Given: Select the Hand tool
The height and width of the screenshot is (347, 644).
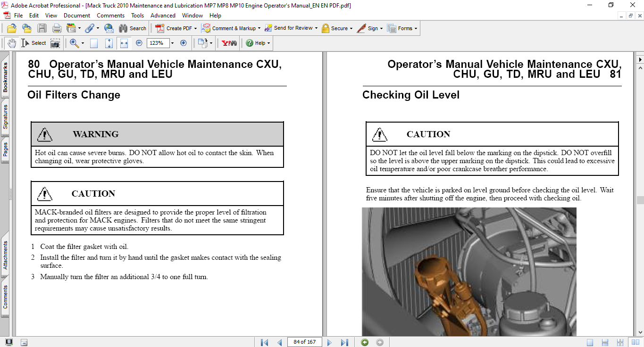Looking at the screenshot, I should pyautogui.click(x=11, y=43).
